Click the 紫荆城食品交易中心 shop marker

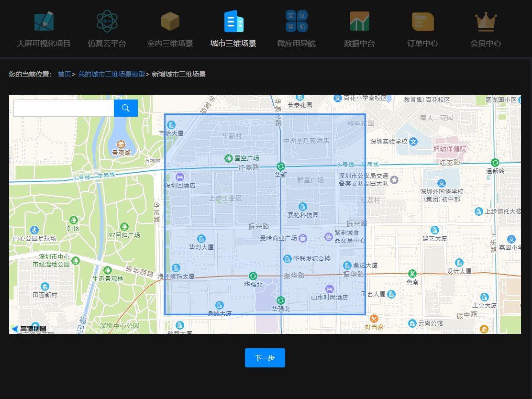[328, 236]
